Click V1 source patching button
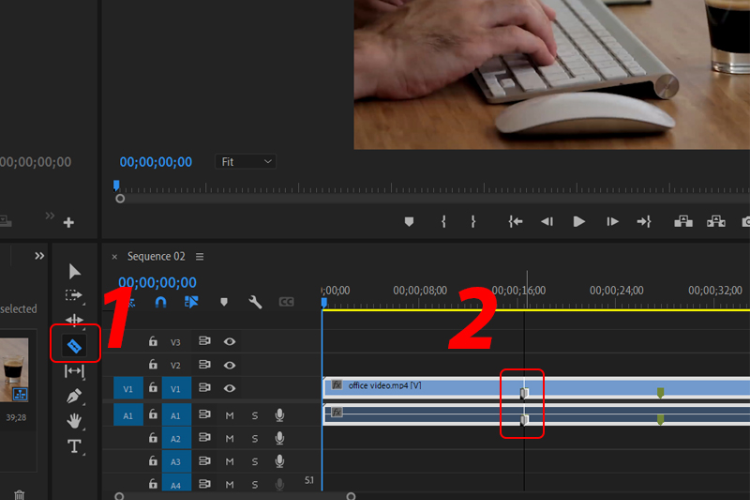 [128, 388]
